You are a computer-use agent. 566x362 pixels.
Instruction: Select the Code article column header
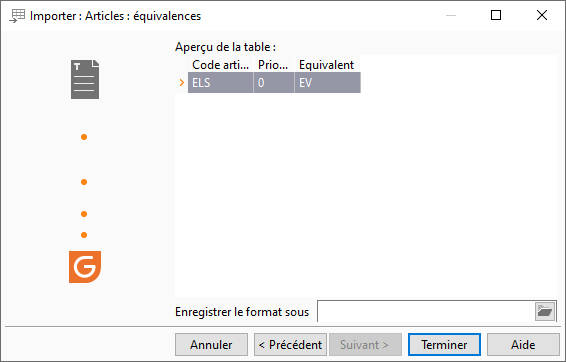click(x=221, y=65)
